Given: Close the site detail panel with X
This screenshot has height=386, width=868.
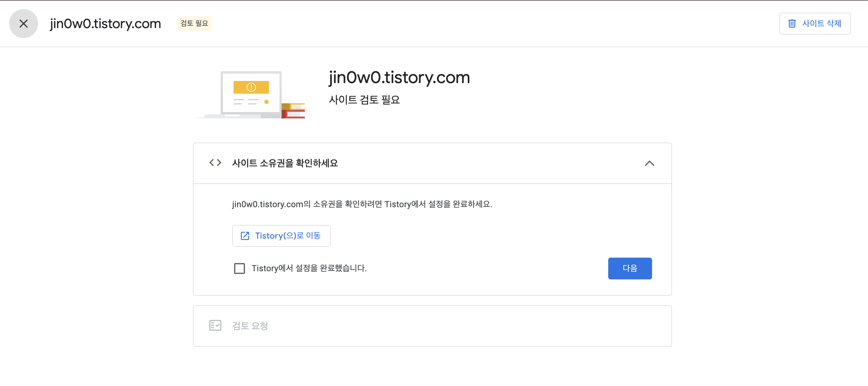Looking at the screenshot, I should pos(24,24).
